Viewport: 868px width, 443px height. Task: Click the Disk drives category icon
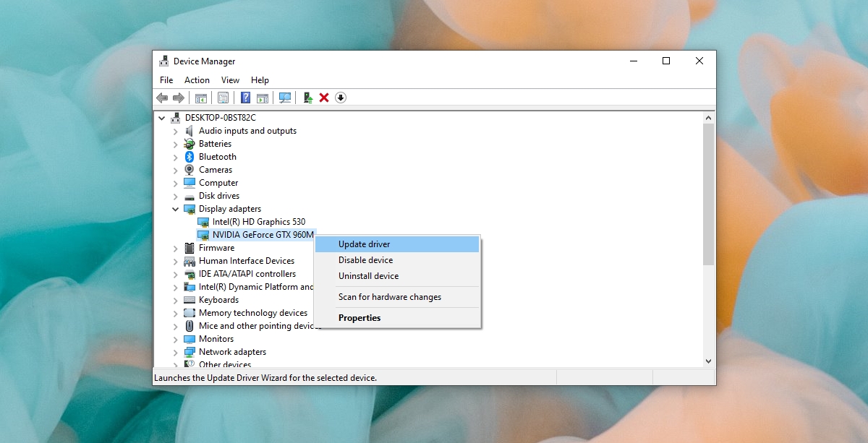click(x=190, y=196)
